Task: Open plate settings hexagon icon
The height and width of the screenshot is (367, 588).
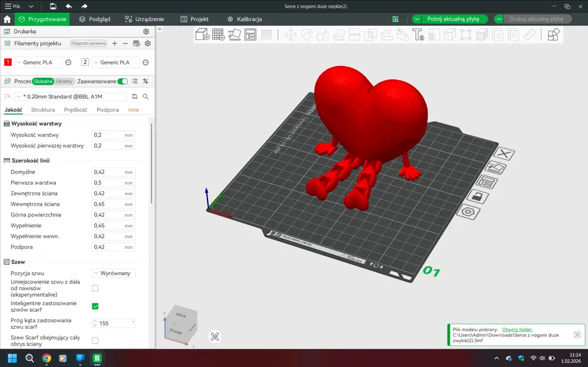Action: tap(468, 212)
